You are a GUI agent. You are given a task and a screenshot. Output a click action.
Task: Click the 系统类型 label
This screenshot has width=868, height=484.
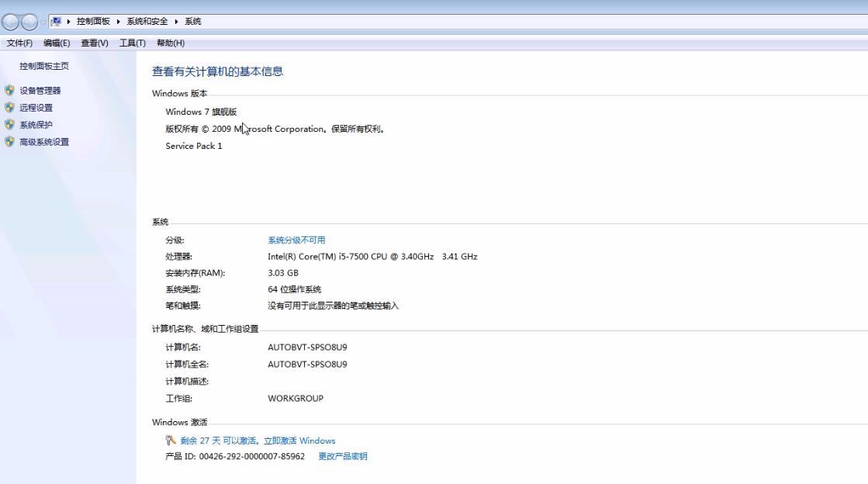pos(183,289)
